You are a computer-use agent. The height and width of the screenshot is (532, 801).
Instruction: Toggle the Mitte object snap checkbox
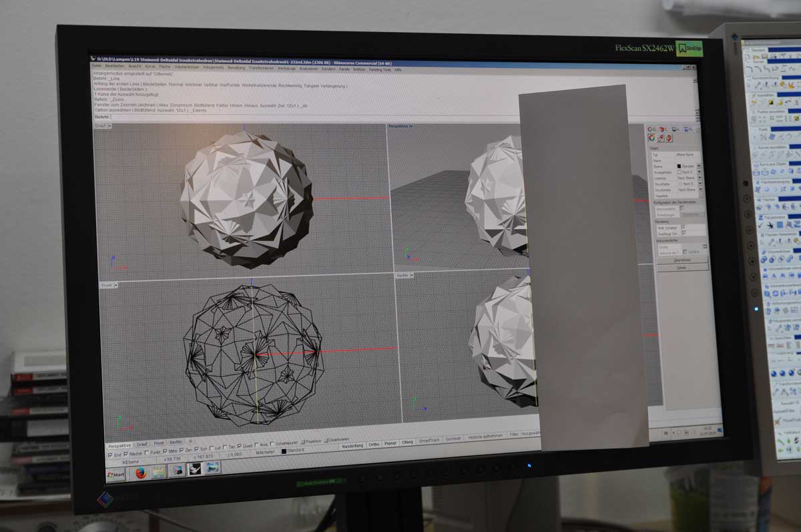164,452
